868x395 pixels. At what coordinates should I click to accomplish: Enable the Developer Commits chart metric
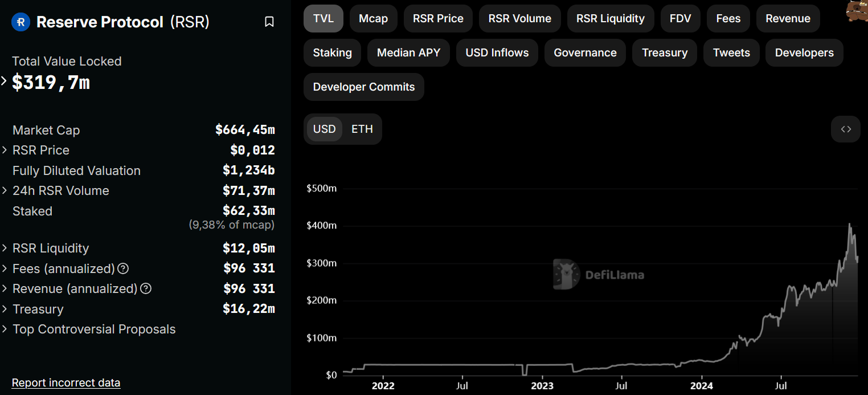[x=364, y=87]
